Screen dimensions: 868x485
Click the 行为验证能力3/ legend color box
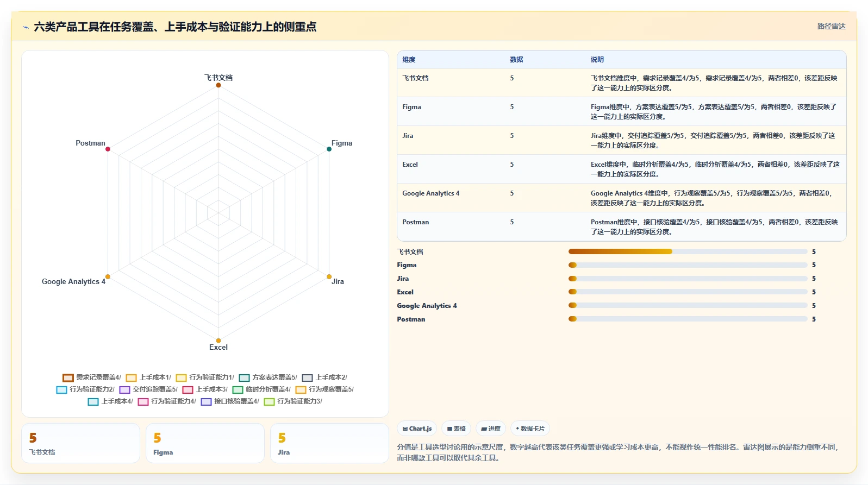[269, 401]
